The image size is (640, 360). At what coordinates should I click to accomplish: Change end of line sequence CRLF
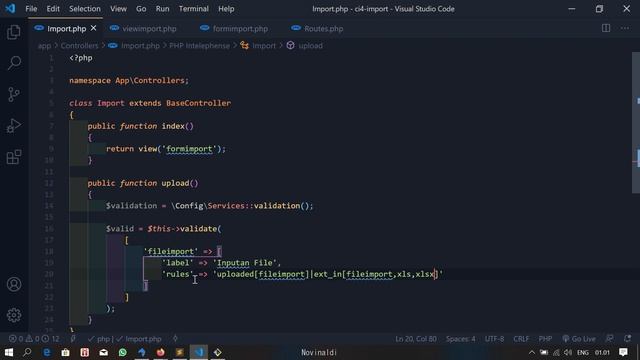[521, 339]
